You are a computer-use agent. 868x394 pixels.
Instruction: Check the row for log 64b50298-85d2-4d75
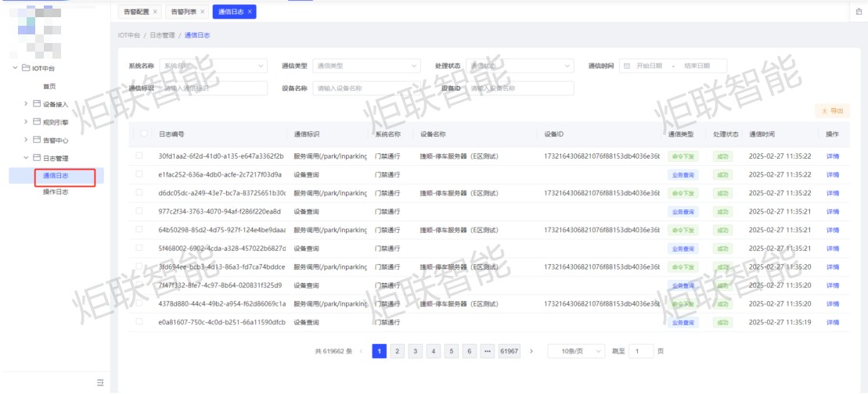(x=139, y=229)
